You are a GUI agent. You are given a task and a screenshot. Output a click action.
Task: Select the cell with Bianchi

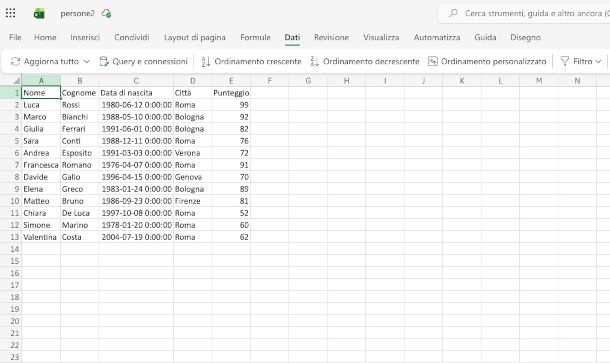pos(79,117)
